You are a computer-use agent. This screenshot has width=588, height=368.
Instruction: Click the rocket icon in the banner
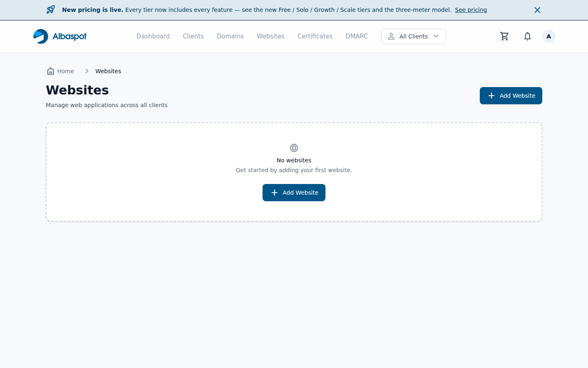51,9
